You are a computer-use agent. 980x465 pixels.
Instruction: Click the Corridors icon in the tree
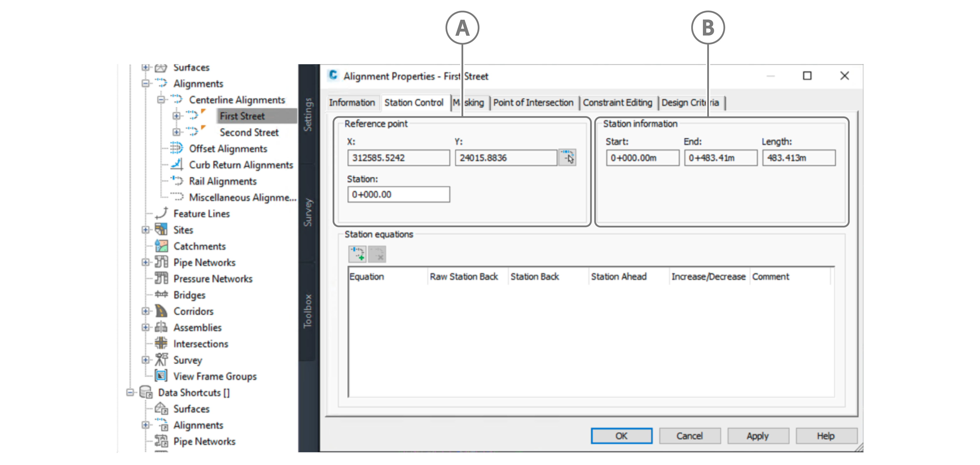161,311
